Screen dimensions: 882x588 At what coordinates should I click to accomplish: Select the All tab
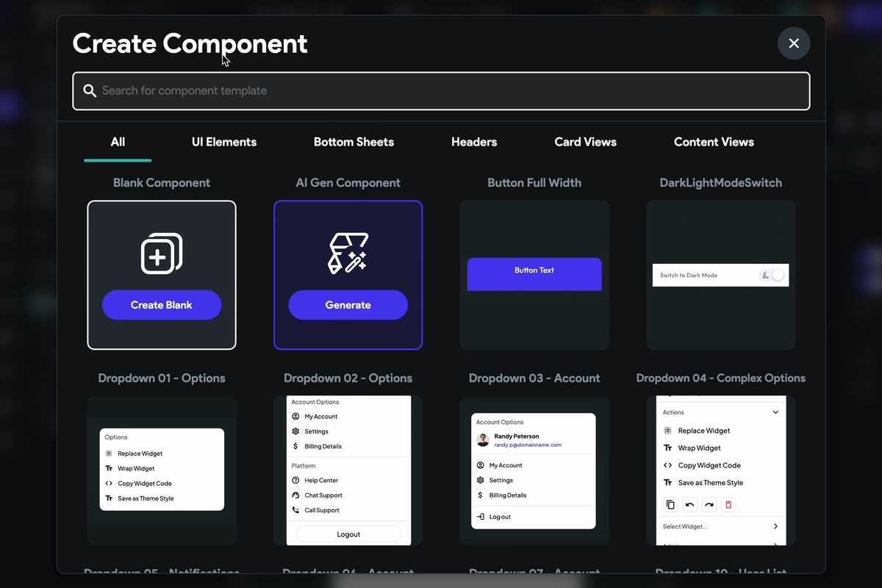118,142
